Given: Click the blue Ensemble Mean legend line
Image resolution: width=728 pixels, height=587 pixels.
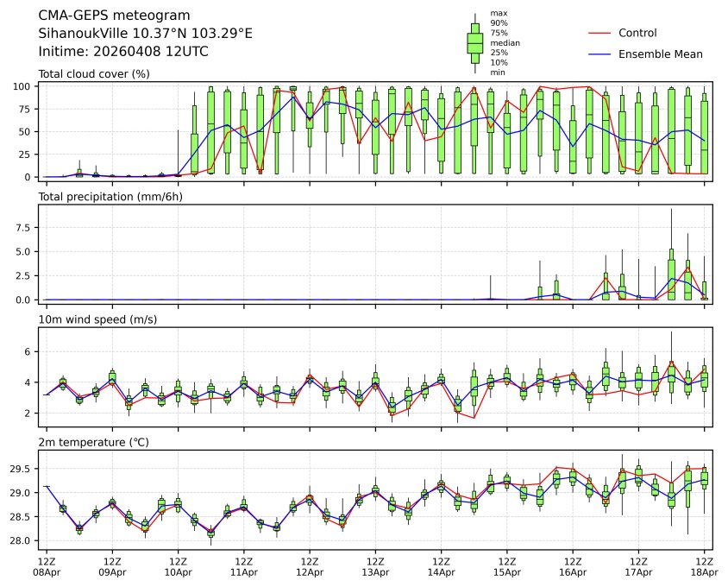Looking at the screenshot, I should [599, 54].
